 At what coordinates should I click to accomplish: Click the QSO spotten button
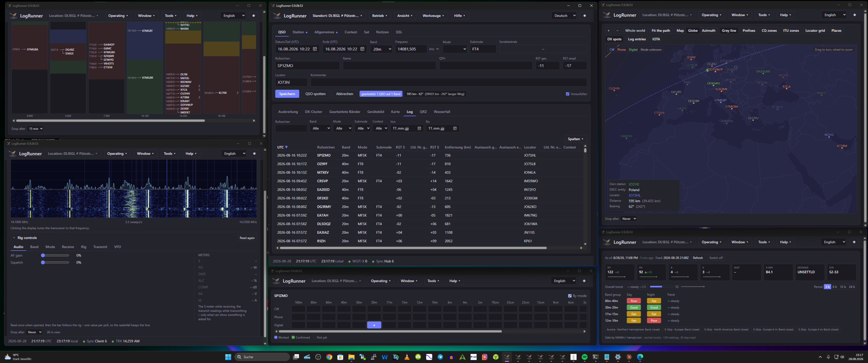(315, 94)
